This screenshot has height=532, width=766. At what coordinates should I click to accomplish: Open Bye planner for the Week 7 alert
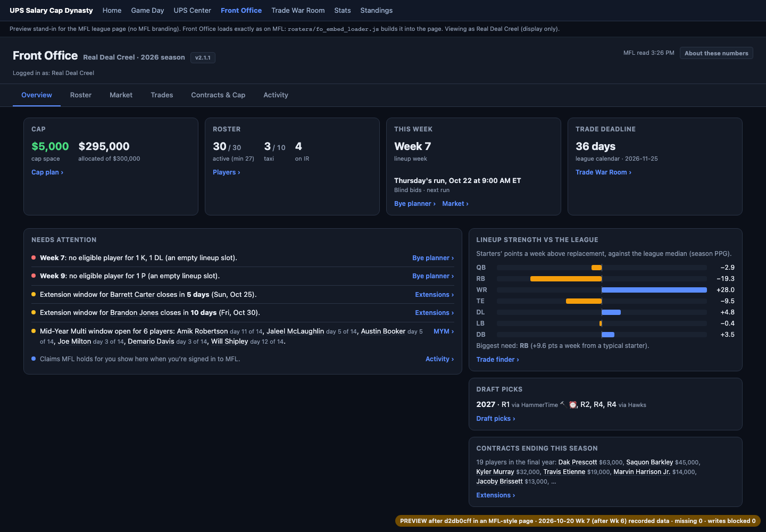(433, 258)
